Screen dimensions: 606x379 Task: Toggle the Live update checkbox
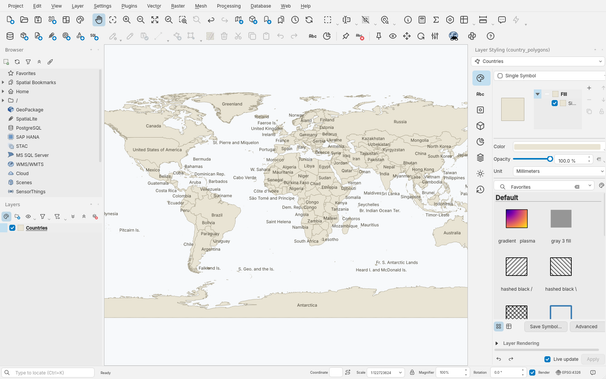tap(547, 359)
